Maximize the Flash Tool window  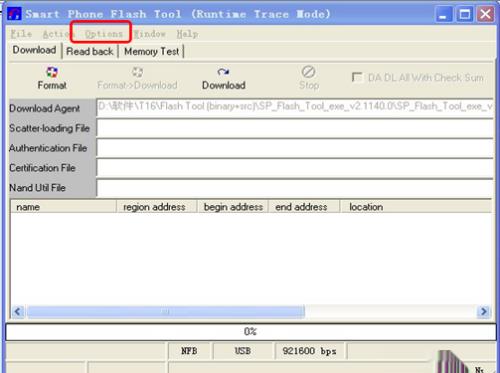coord(464,15)
